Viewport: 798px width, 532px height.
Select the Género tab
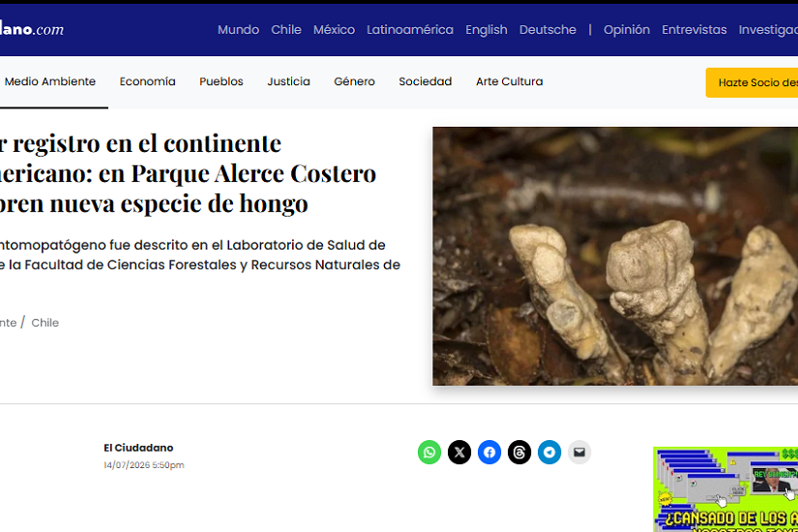pyautogui.click(x=354, y=81)
